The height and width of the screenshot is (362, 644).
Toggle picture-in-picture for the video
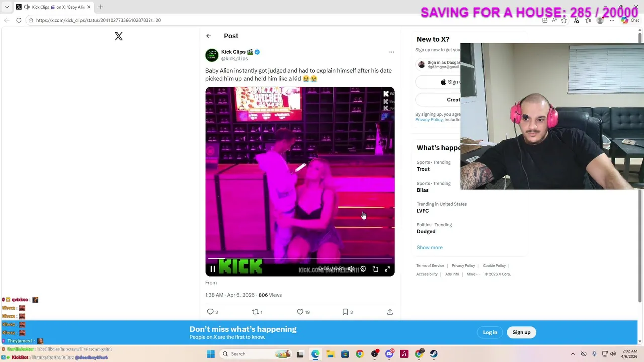[x=375, y=269]
